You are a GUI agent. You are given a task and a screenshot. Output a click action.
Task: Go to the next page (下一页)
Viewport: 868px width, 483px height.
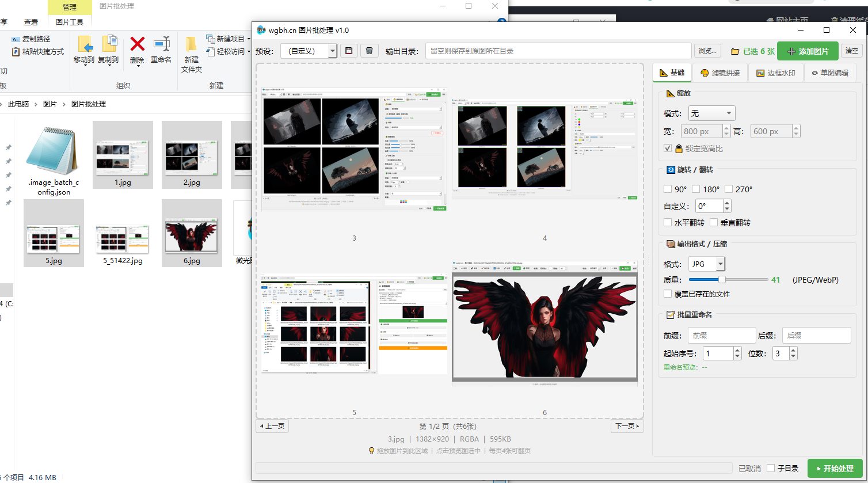(627, 426)
